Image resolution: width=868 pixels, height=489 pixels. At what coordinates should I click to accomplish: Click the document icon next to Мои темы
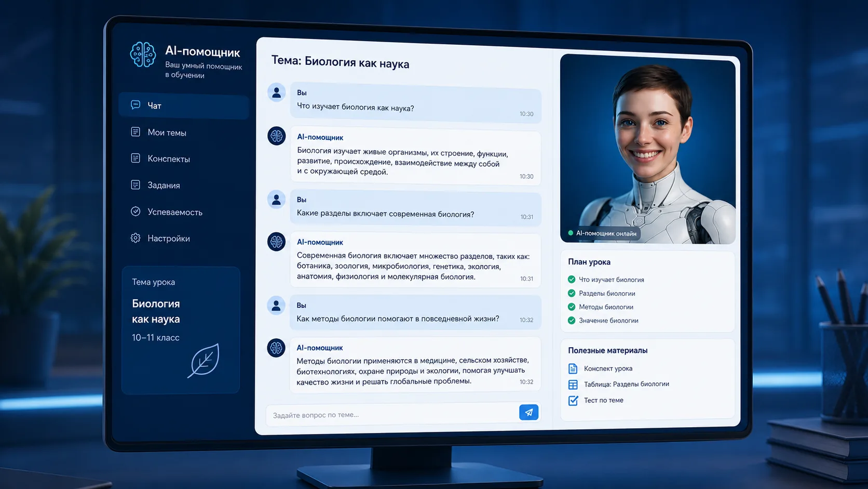(x=135, y=132)
